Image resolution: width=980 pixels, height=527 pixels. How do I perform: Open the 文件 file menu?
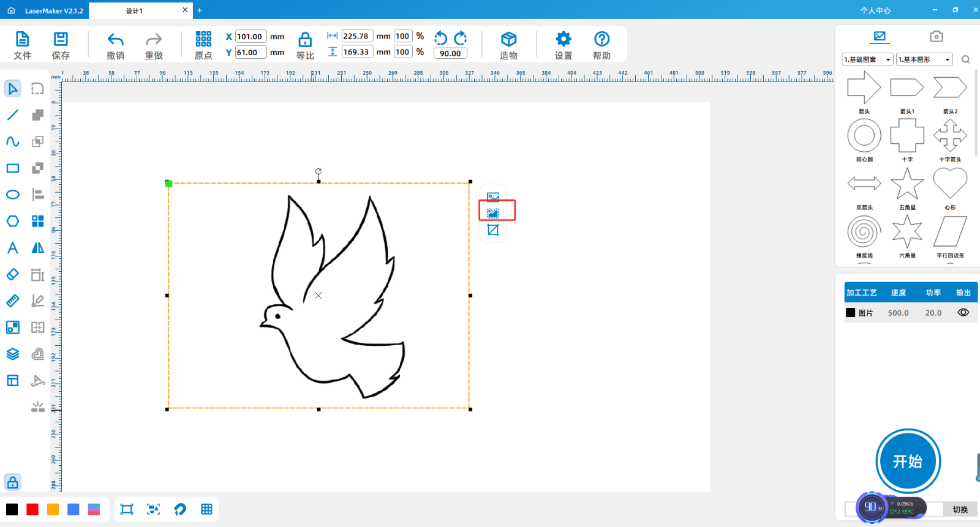[x=22, y=46]
